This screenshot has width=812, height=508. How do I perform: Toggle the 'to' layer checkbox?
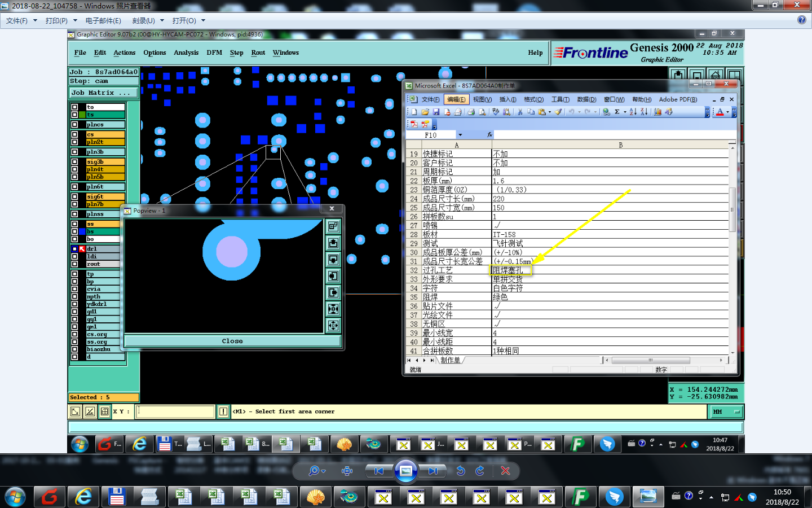[x=74, y=107]
